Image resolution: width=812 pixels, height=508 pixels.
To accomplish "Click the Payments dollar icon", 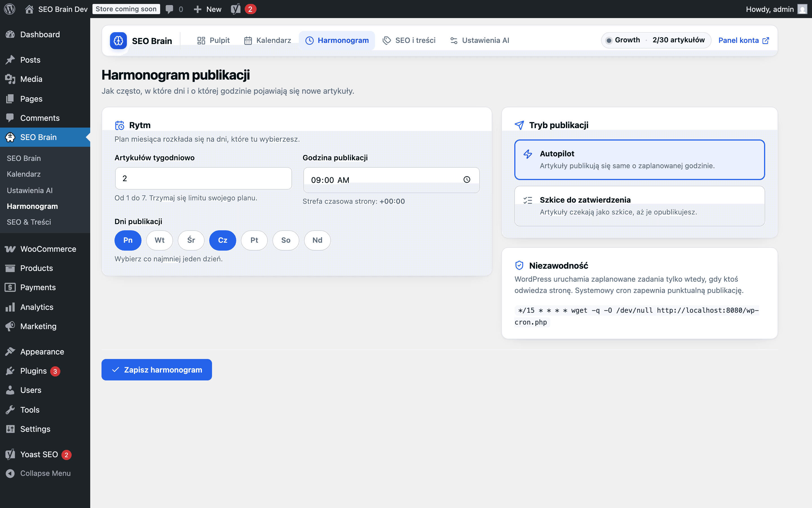I will [x=10, y=287].
